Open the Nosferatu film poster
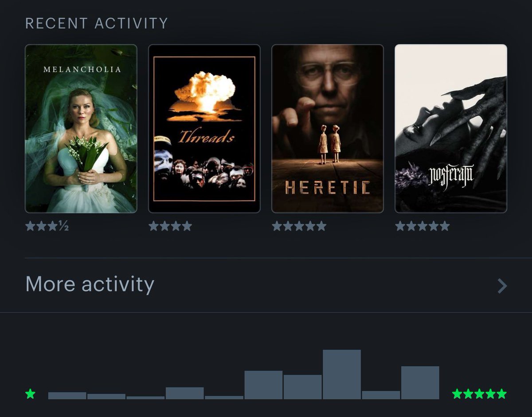The image size is (532, 417). point(451,129)
